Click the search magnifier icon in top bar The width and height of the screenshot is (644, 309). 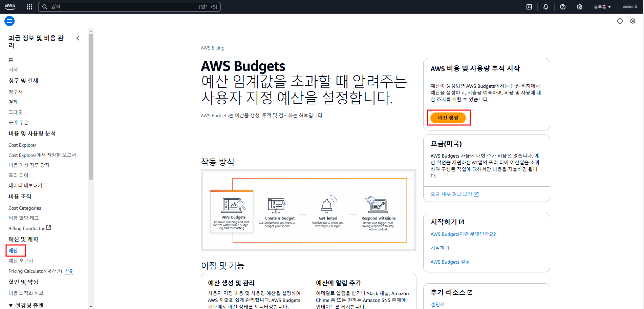(x=45, y=7)
